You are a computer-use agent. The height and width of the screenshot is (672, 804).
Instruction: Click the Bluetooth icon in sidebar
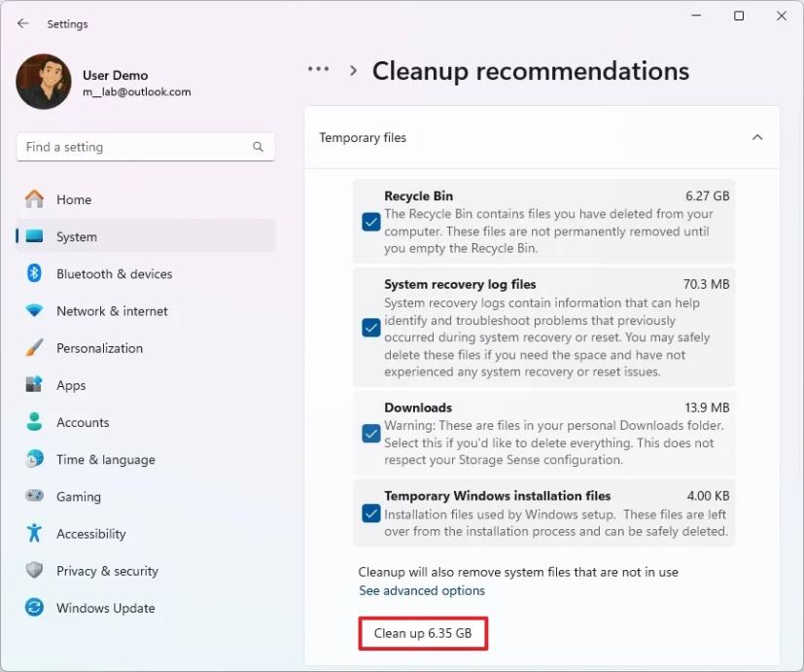click(34, 273)
